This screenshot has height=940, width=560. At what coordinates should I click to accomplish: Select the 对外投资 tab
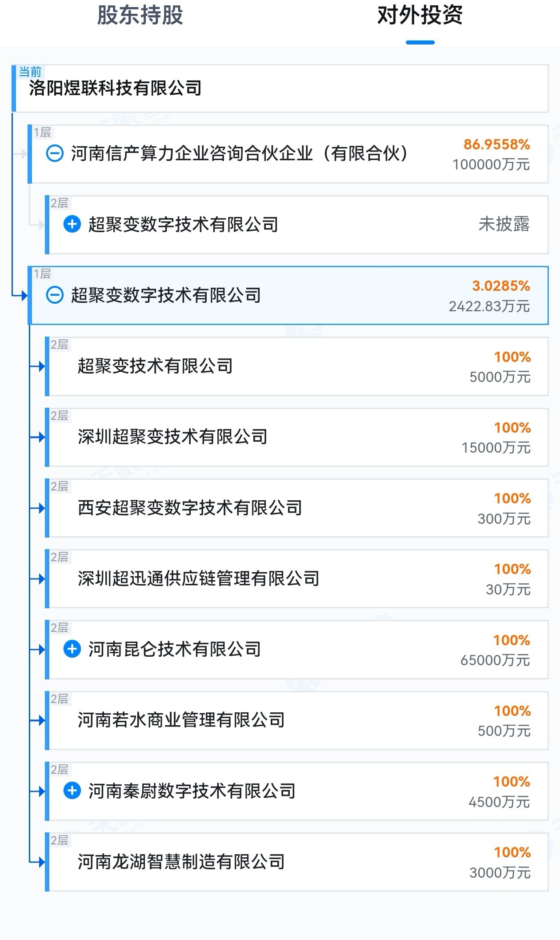coord(420,16)
